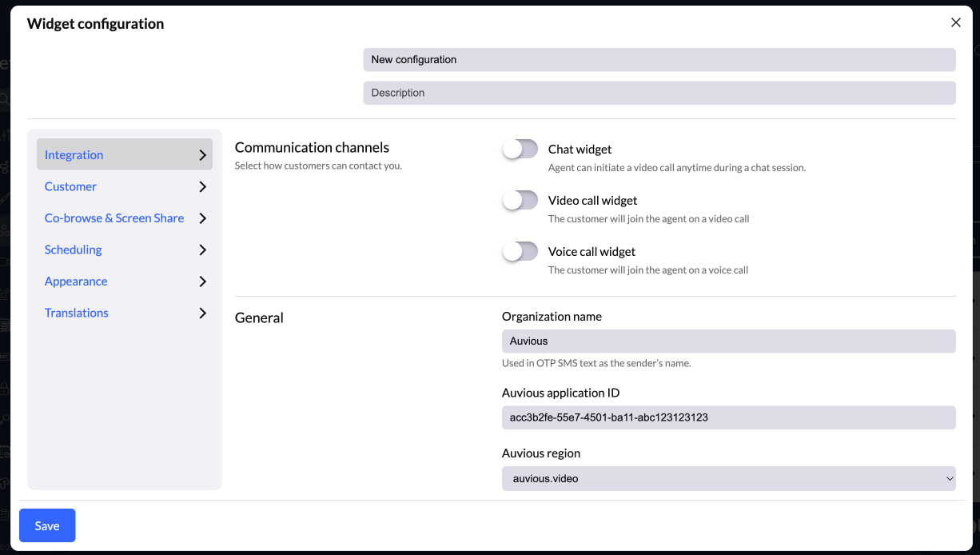Select the Integration section
The width and height of the screenshot is (980, 555).
pyautogui.click(x=74, y=155)
